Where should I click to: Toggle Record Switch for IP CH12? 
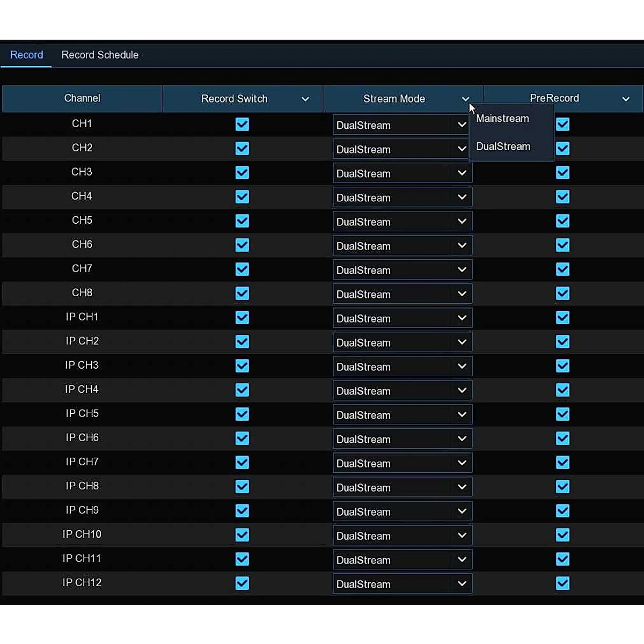coord(242,583)
